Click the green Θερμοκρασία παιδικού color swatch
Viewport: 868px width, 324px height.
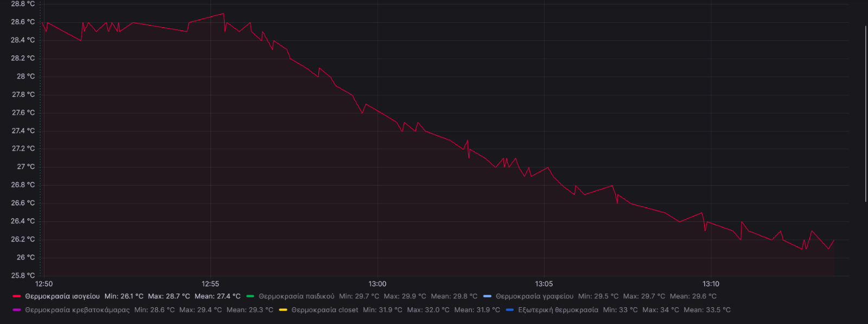point(250,296)
